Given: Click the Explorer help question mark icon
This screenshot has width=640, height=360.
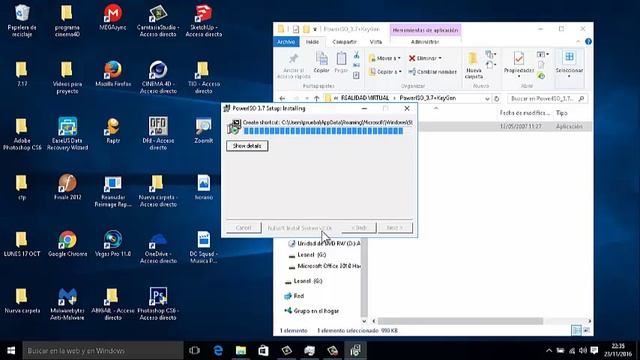Looking at the screenshot, I should [588, 42].
